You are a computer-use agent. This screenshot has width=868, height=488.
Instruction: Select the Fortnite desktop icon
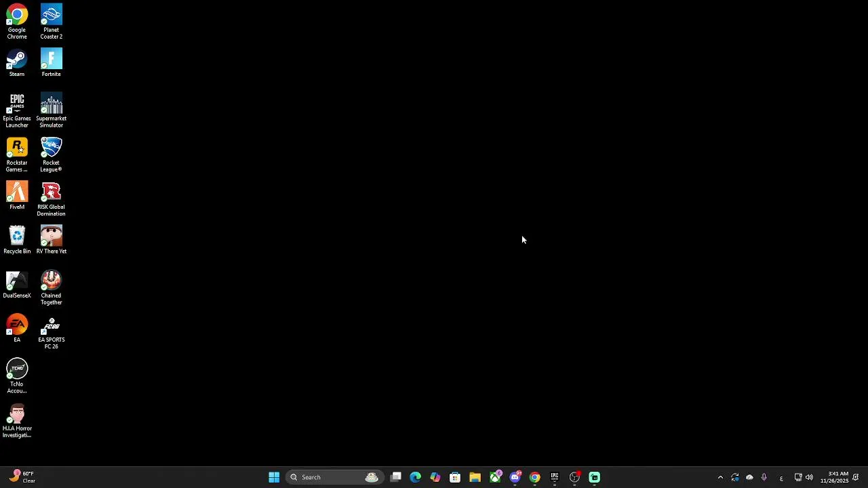tap(51, 63)
